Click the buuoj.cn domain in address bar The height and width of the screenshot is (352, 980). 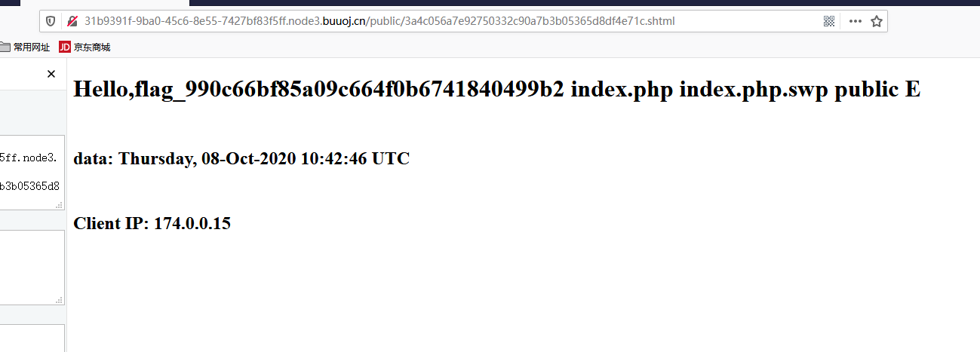point(344,21)
